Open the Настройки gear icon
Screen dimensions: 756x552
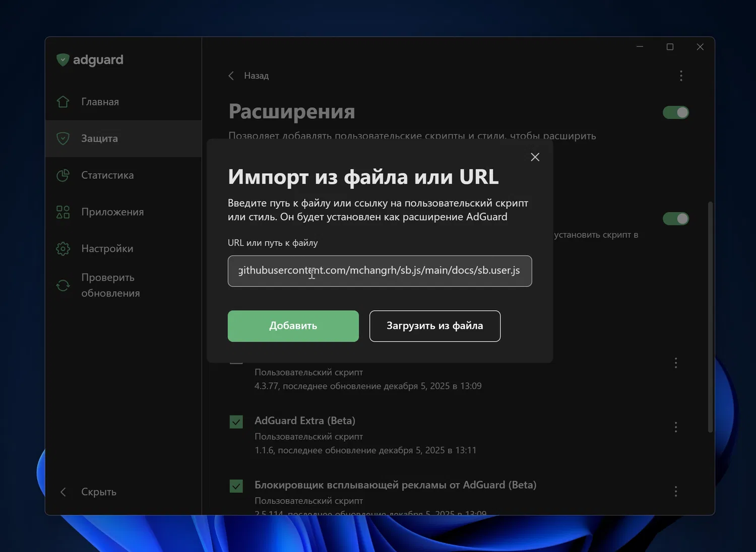[63, 249]
